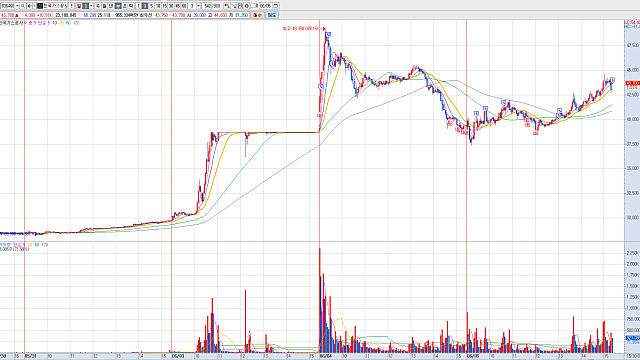The image size is (640, 360).
Task: Open the interval value dropdown arrow after the 3 field
Action: 199,6
